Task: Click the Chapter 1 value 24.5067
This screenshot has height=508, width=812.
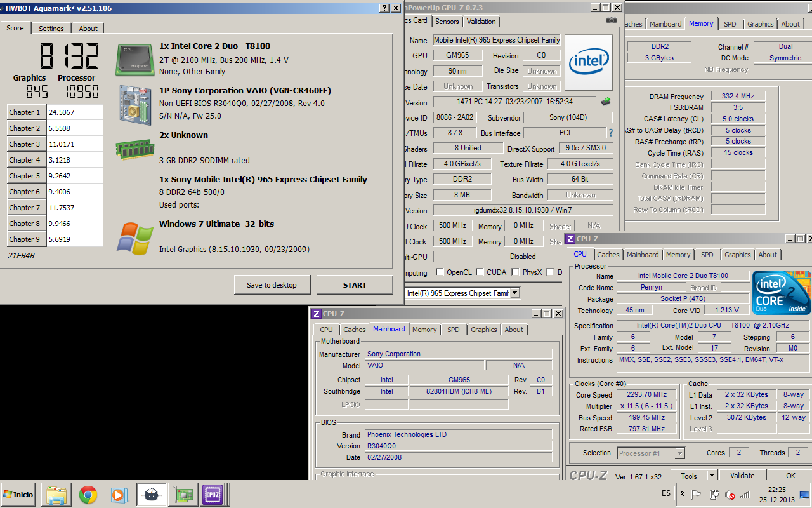Action: [75, 112]
